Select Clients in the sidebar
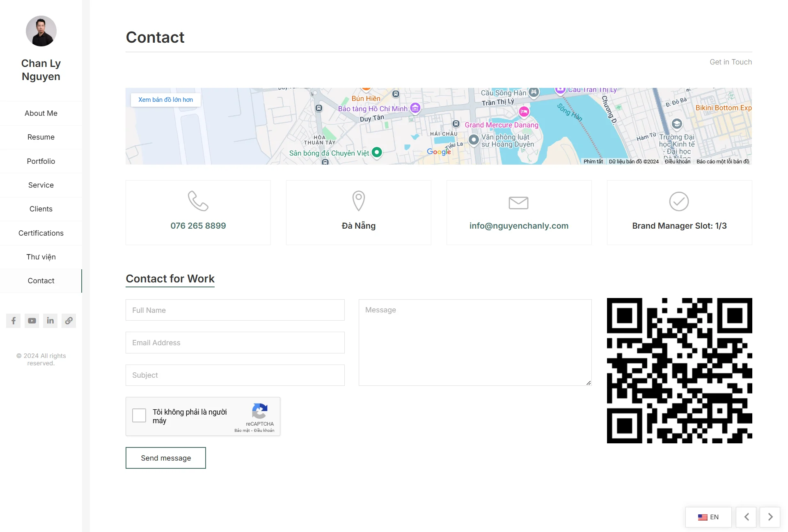Image resolution: width=788 pixels, height=532 pixels. 41,209
